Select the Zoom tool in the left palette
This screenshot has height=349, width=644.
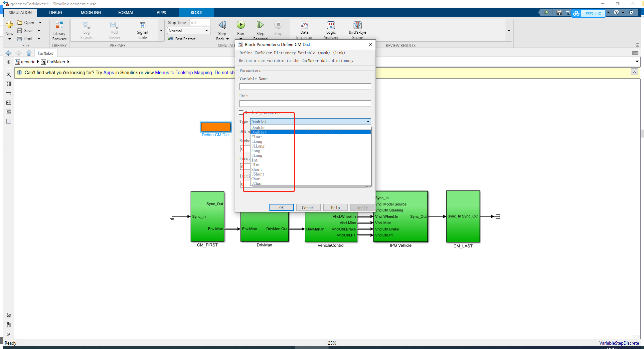click(9, 75)
